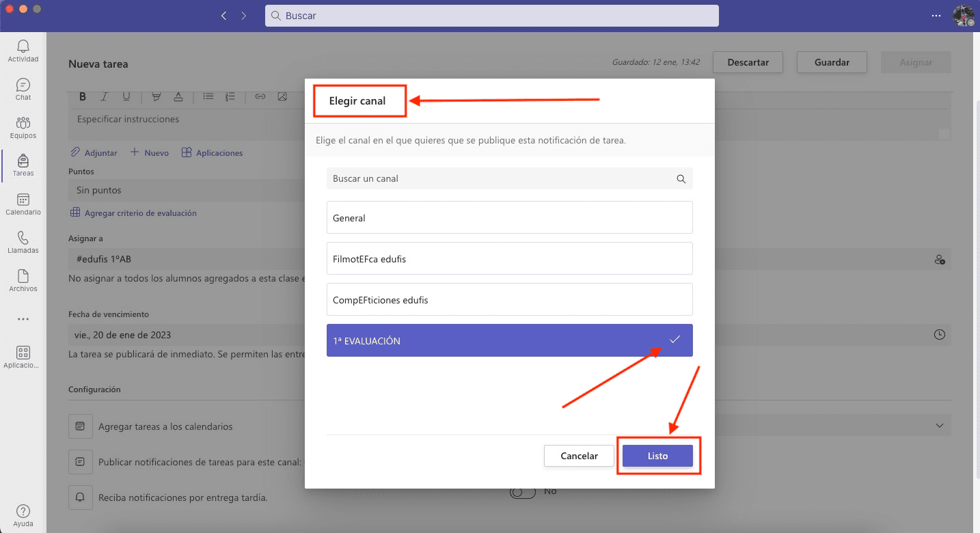Select the FilmotEFca edufis channel
Viewport: 980px width, 533px height.
(x=509, y=259)
